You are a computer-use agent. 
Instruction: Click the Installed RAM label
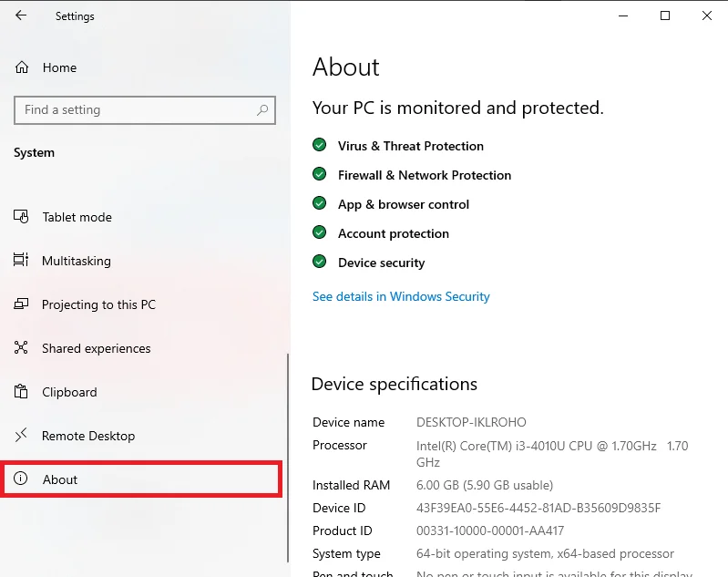click(x=351, y=485)
